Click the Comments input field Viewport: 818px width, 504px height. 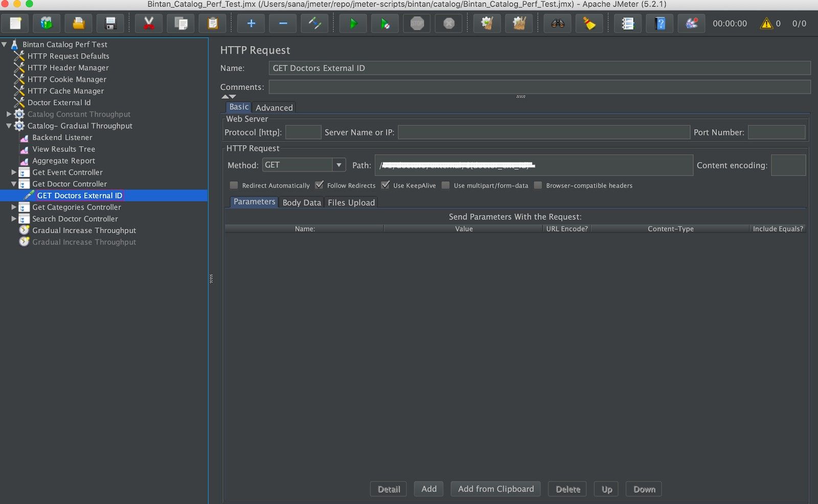coord(540,87)
